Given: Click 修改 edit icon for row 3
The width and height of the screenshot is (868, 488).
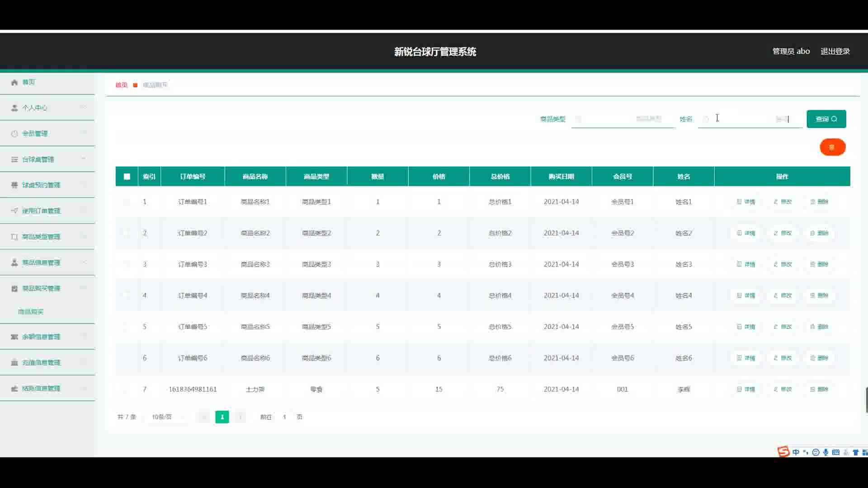Looking at the screenshot, I should point(776,264).
